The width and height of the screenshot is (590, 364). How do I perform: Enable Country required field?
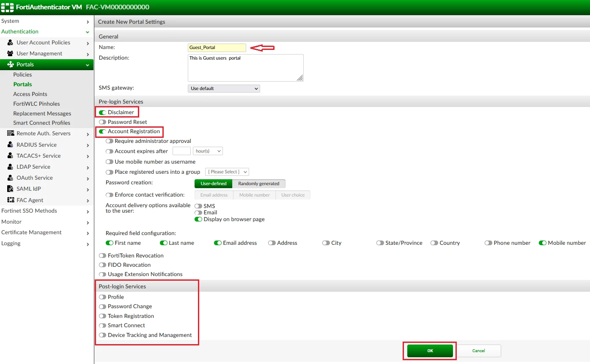click(434, 243)
